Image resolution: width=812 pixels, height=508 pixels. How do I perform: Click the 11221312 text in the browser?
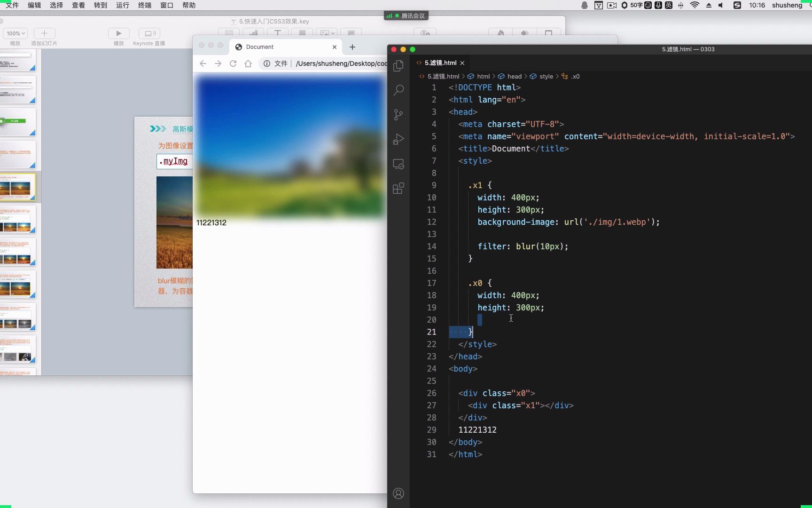click(x=211, y=223)
